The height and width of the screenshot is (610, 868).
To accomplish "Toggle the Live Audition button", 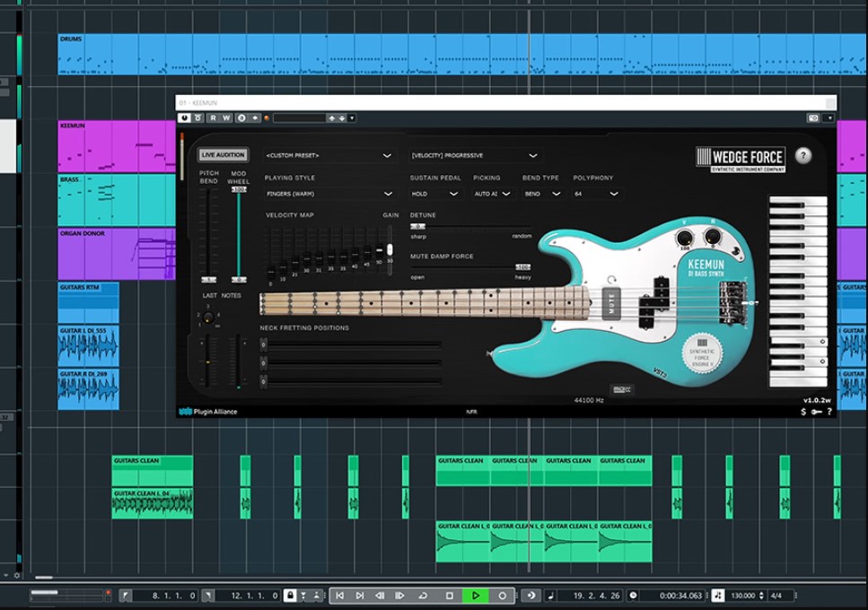I will (x=224, y=155).
